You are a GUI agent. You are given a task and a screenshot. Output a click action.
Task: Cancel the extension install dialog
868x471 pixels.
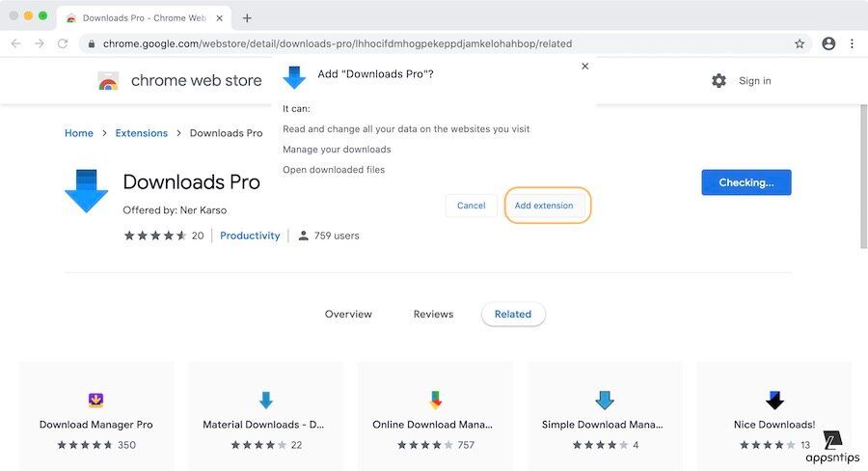[471, 206]
